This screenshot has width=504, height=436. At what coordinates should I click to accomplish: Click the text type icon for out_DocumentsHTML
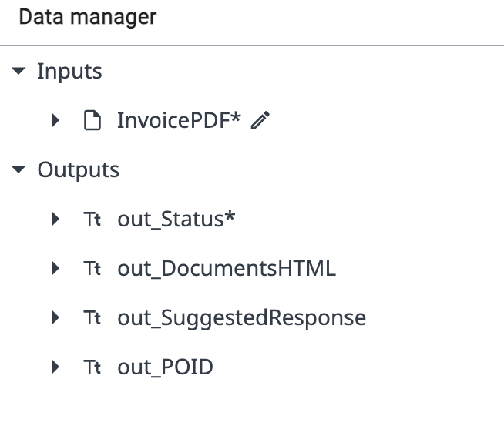click(92, 268)
